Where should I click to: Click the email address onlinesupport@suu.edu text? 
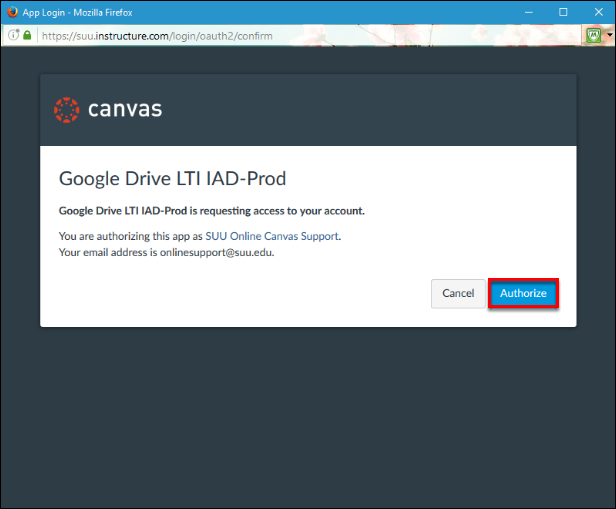pyautogui.click(x=216, y=252)
